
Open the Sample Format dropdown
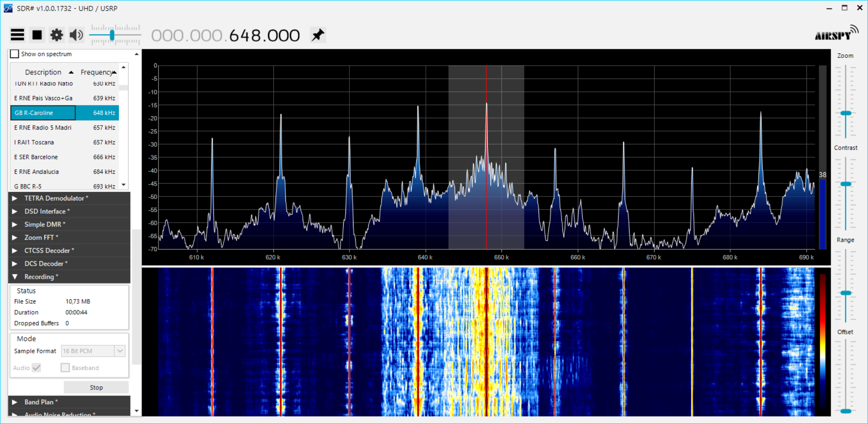tap(93, 351)
